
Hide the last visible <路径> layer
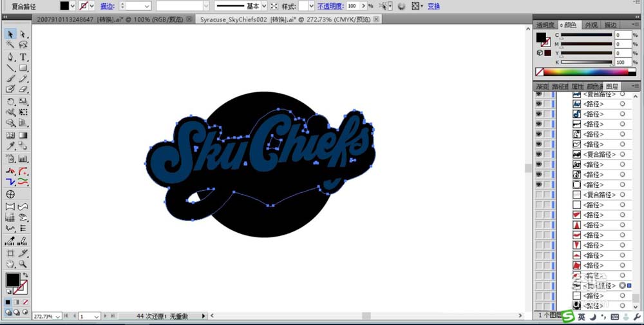click(538, 184)
